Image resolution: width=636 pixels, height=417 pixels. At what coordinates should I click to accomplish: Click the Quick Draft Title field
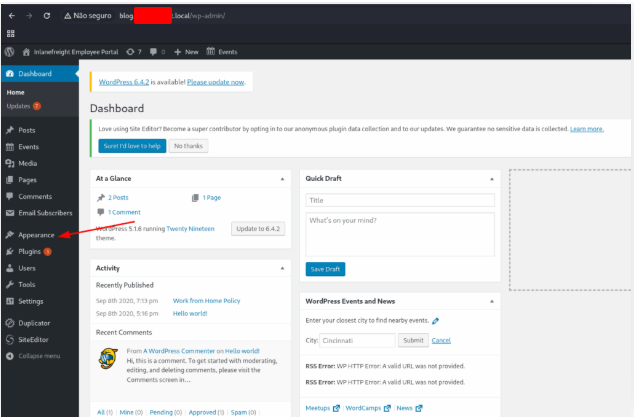click(400, 200)
